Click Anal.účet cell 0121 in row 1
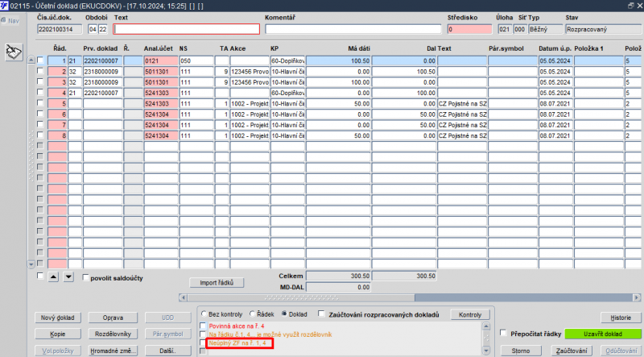Viewport: 644px width, 357px height. [160, 60]
